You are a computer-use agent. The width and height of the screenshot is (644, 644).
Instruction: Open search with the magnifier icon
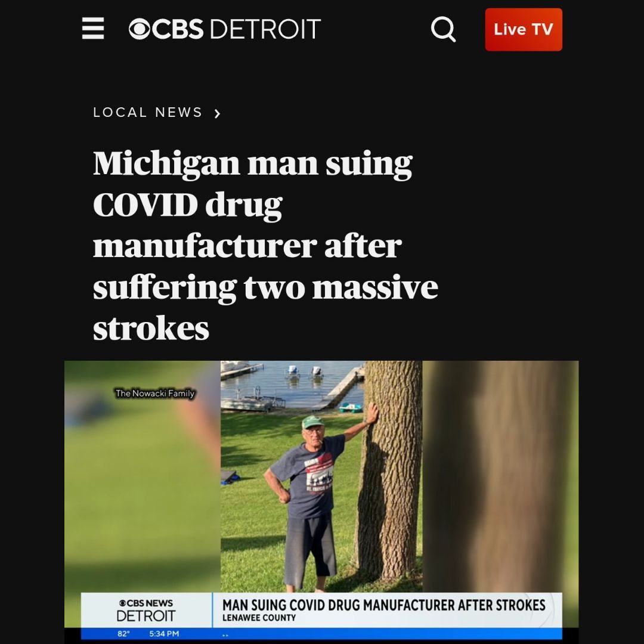point(443,29)
